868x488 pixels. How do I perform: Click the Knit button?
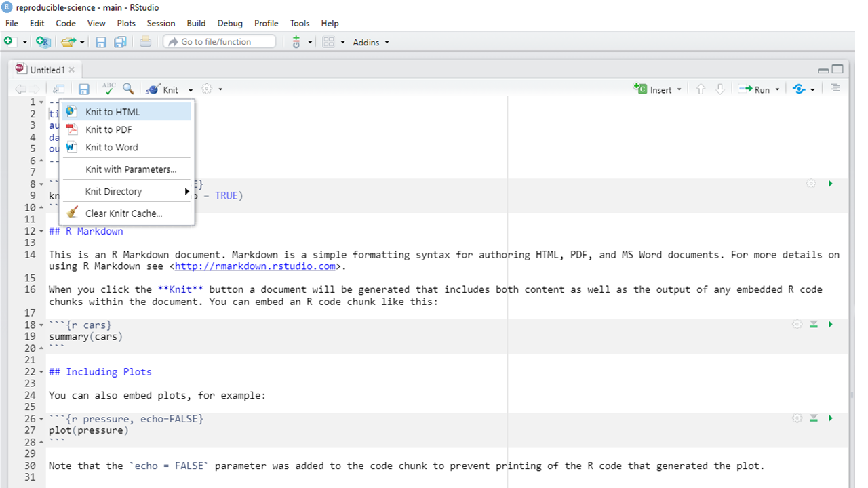162,89
